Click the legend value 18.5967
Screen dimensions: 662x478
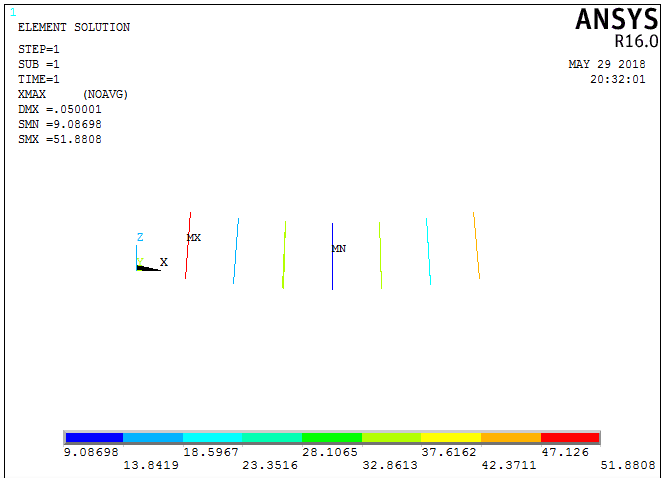pos(211,452)
